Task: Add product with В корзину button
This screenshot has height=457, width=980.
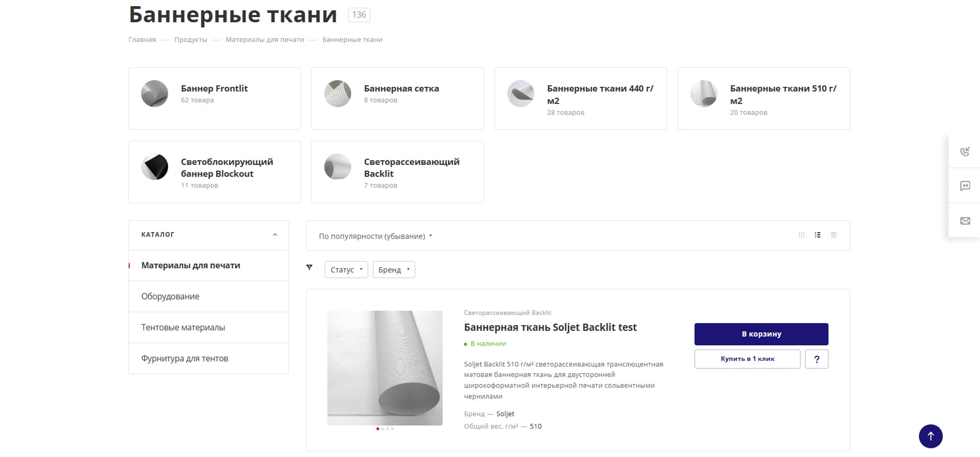Action: coord(761,334)
